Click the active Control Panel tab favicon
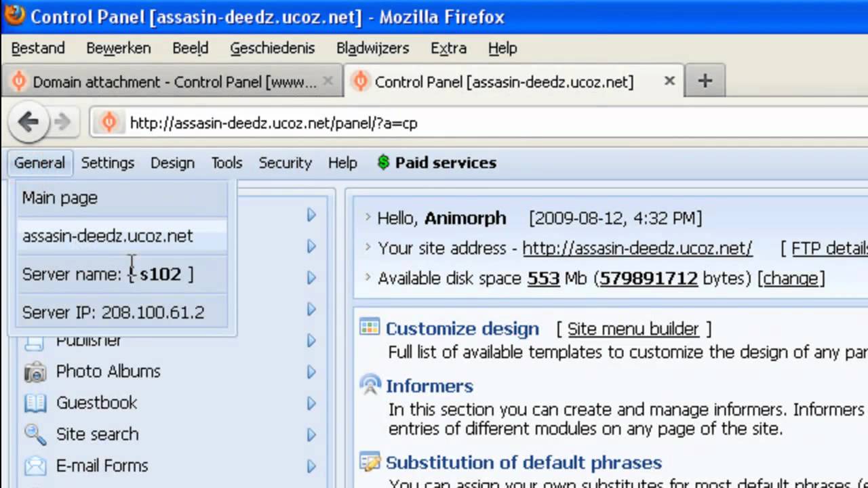868x488 pixels. pyautogui.click(x=361, y=82)
